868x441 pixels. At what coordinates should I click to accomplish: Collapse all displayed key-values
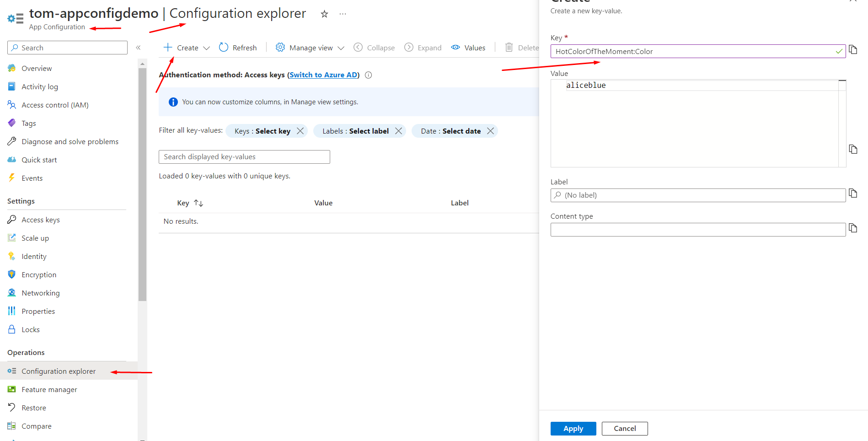click(374, 47)
